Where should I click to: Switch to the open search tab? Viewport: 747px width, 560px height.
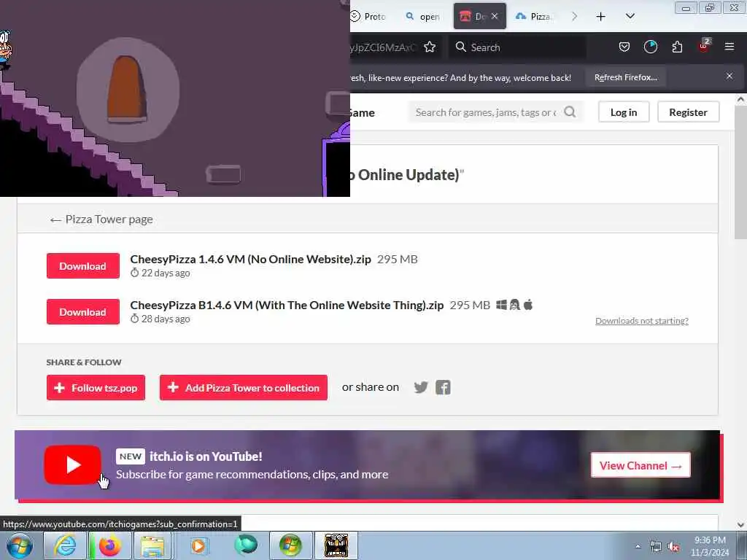(423, 16)
